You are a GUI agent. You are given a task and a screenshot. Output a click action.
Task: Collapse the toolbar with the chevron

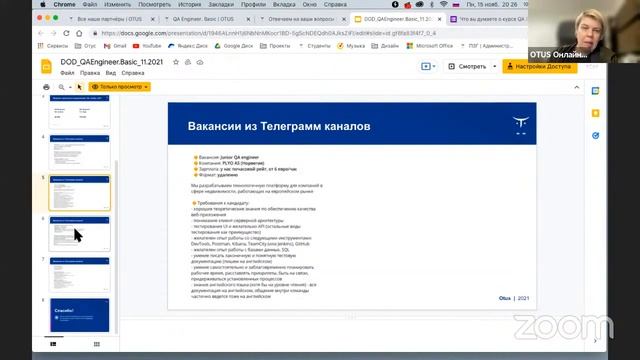pos(576,87)
